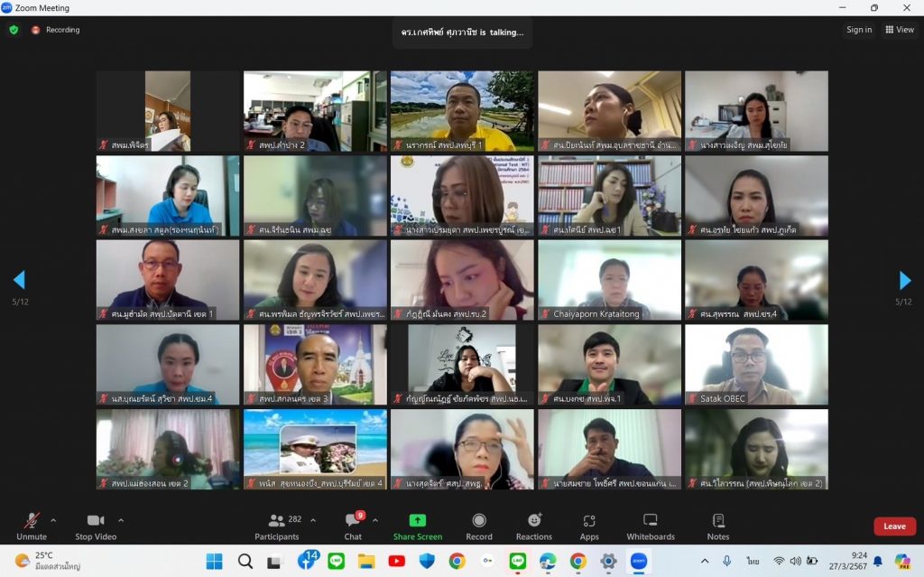Select the สพป.สกลนคร เขต 3 video tile
This screenshot has height=577, width=924.
tap(315, 365)
